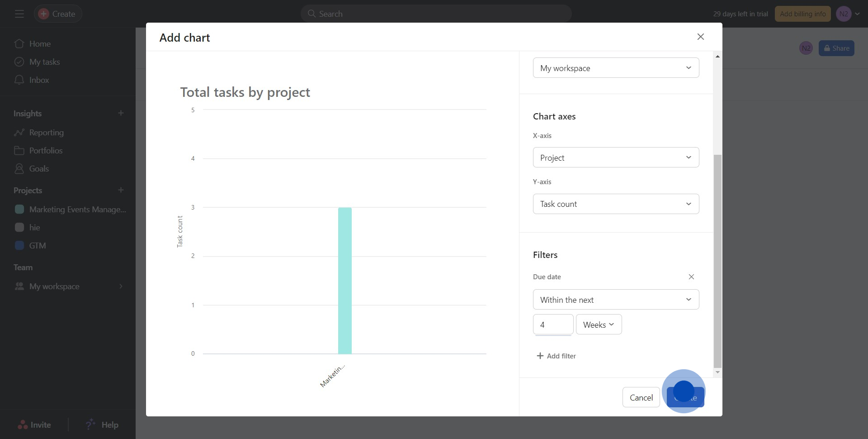This screenshot has height=439, width=868.
Task: Open the Y-axis Task count dropdown
Action: pos(615,204)
